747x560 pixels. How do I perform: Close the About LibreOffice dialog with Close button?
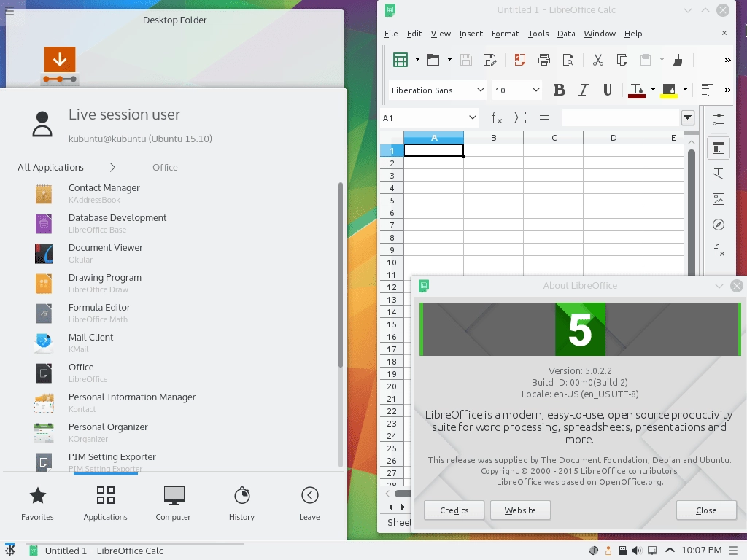[706, 510]
